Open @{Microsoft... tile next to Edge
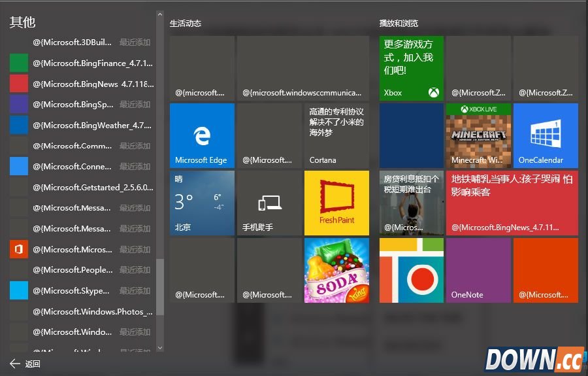The height and width of the screenshot is (376, 588). [x=270, y=135]
